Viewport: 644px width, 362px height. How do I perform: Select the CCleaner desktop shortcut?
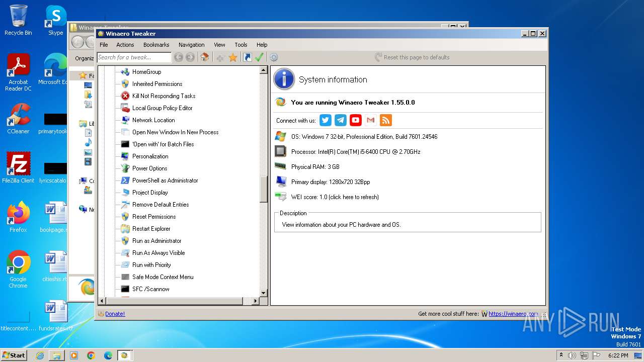[x=18, y=119]
